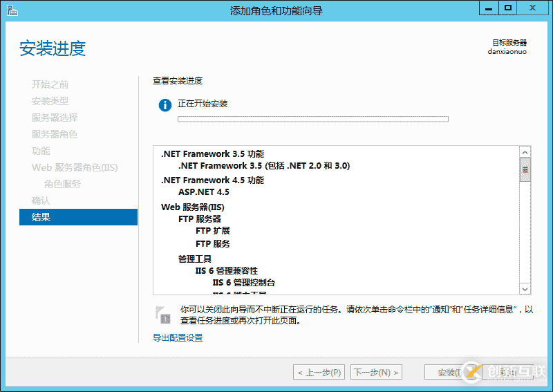Click the IIS 6 管理控制台 entry
This screenshot has width=553, height=392.
click(x=244, y=283)
